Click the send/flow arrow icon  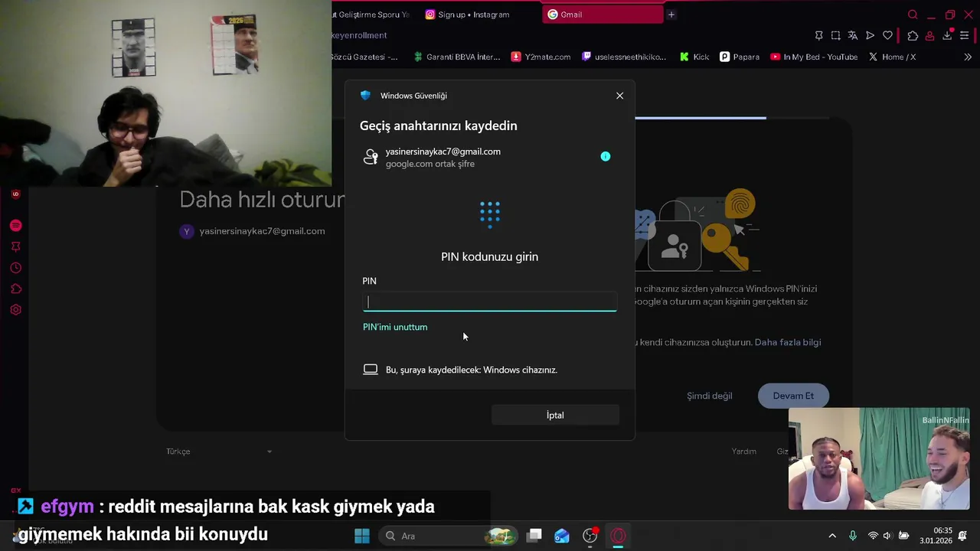(870, 35)
